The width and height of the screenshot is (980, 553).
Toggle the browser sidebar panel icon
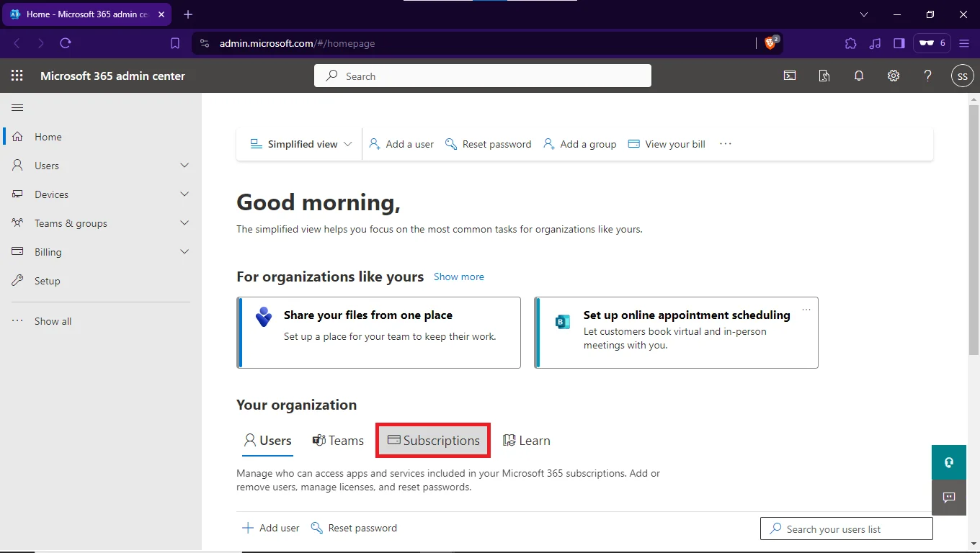[899, 43]
